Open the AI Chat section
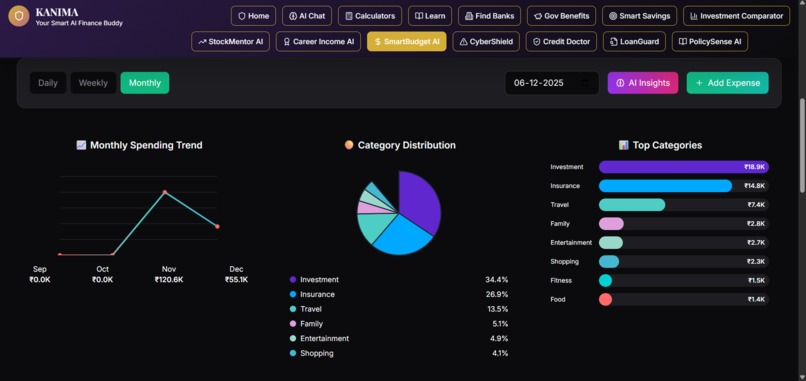The width and height of the screenshot is (806, 381). click(x=307, y=16)
